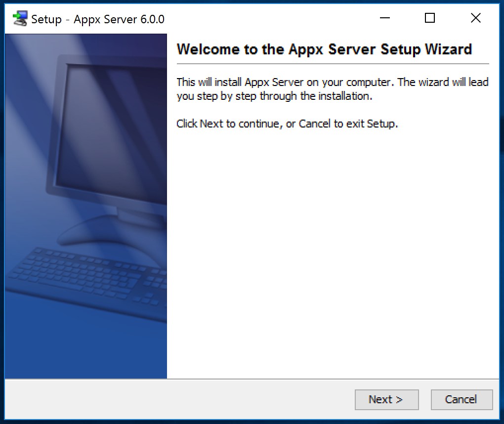
Task: Select the "This will install Appx Server" paragraph
Action: 333,89
